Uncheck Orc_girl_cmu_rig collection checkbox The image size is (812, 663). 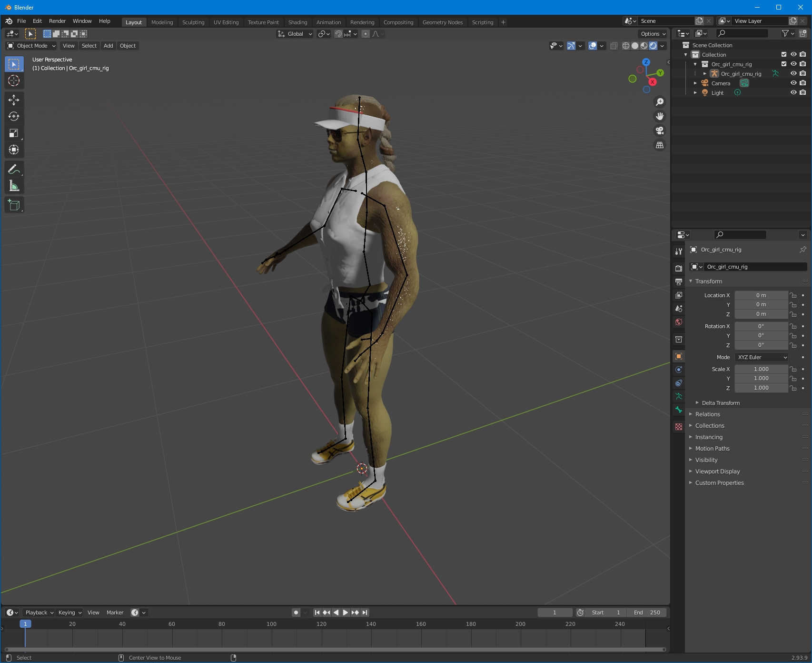click(784, 64)
